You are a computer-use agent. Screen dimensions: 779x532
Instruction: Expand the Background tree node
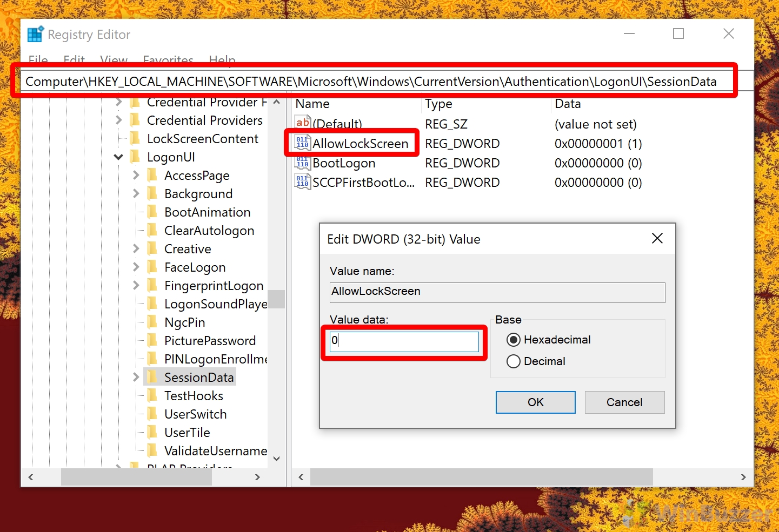coord(136,193)
